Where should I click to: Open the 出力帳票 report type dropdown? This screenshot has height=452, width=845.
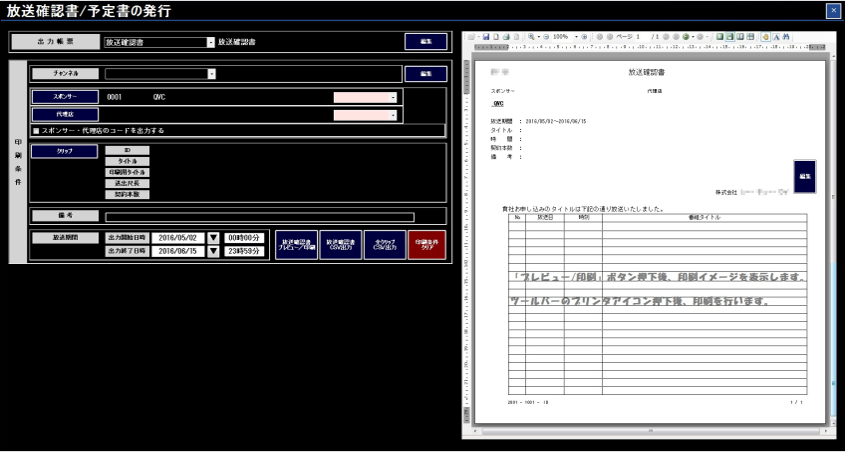click(x=211, y=42)
